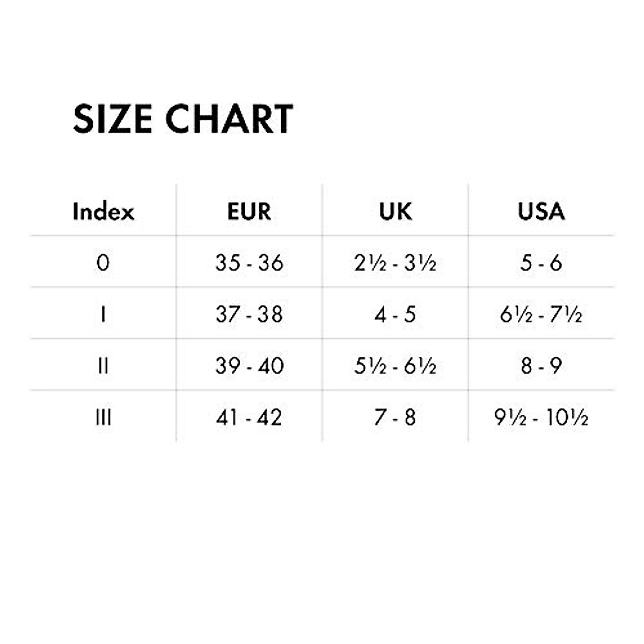Select index 0 row label
644x644 pixels.
pos(103,262)
